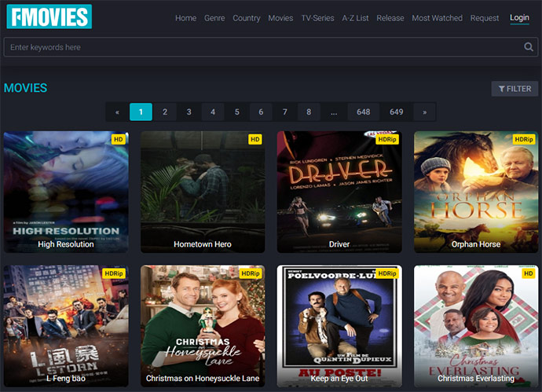Go to page 6
The height and width of the screenshot is (392, 542).
coord(261,112)
